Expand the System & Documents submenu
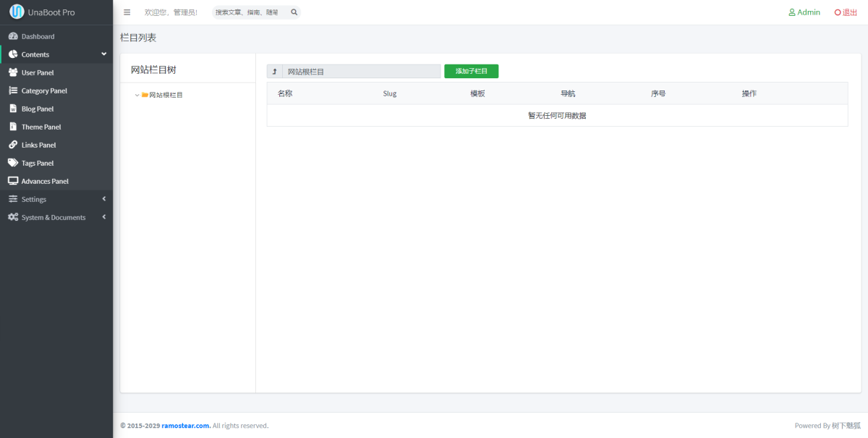Viewport: 868px width, 438px height. tap(56, 217)
